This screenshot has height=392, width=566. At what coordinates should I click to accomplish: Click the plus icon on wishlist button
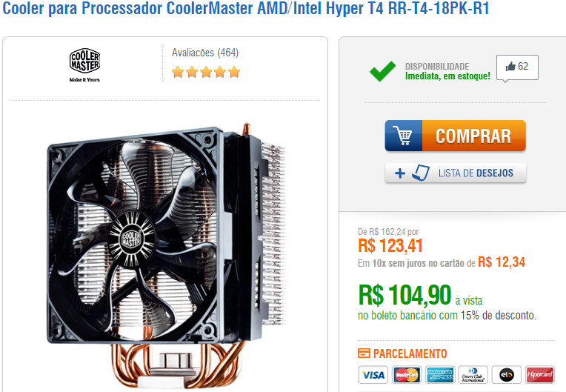[x=399, y=173]
